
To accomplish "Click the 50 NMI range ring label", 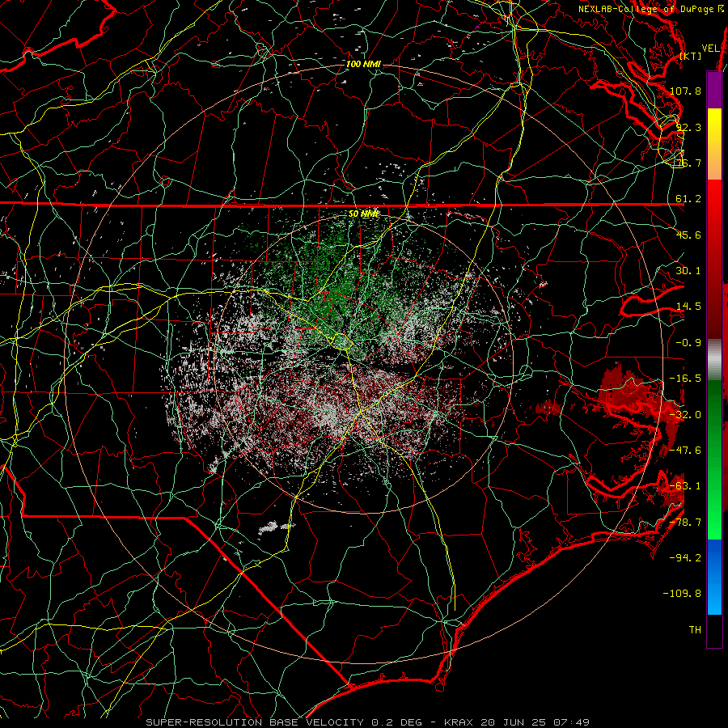I will coord(363,214).
